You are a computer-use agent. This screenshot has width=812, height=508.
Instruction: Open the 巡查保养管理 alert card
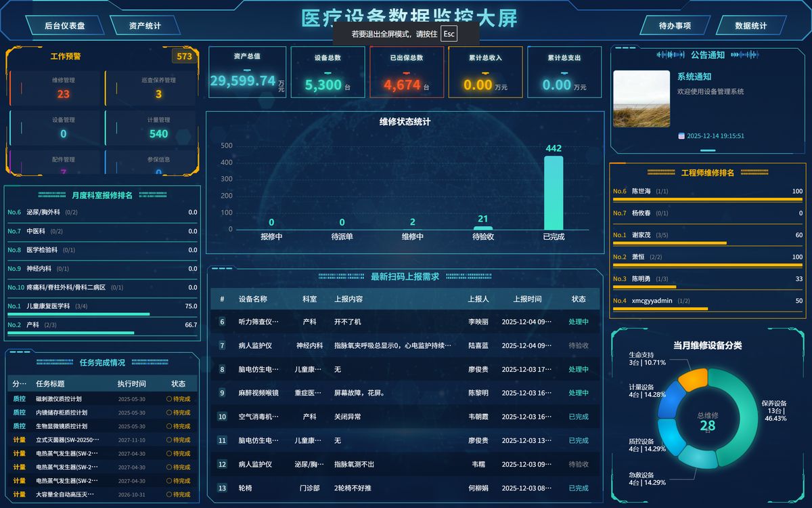coord(151,88)
